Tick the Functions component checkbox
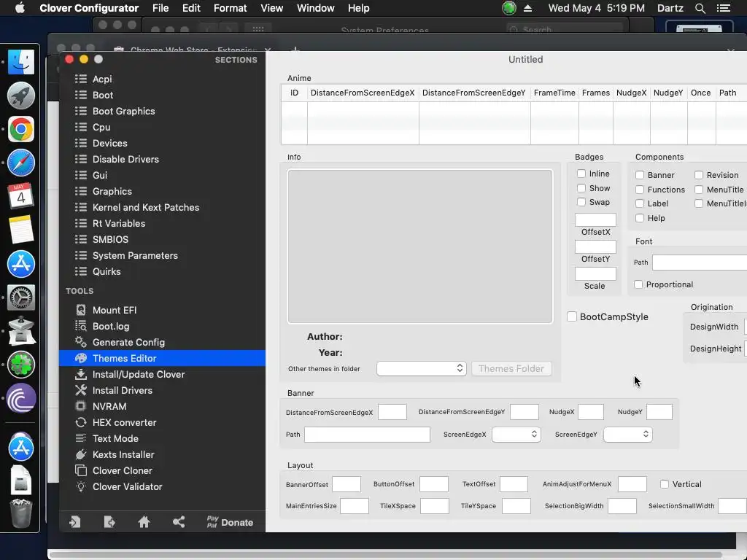The height and width of the screenshot is (560, 747). 640,190
